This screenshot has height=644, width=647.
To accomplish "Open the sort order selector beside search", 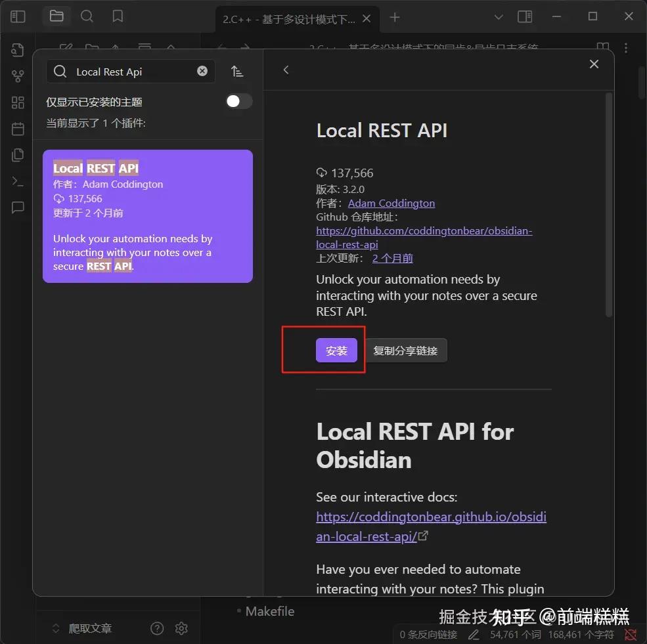I will (237, 70).
